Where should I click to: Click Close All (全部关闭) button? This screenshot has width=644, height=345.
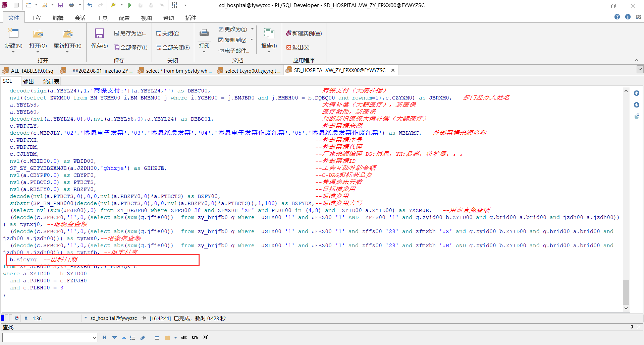pyautogui.click(x=173, y=48)
